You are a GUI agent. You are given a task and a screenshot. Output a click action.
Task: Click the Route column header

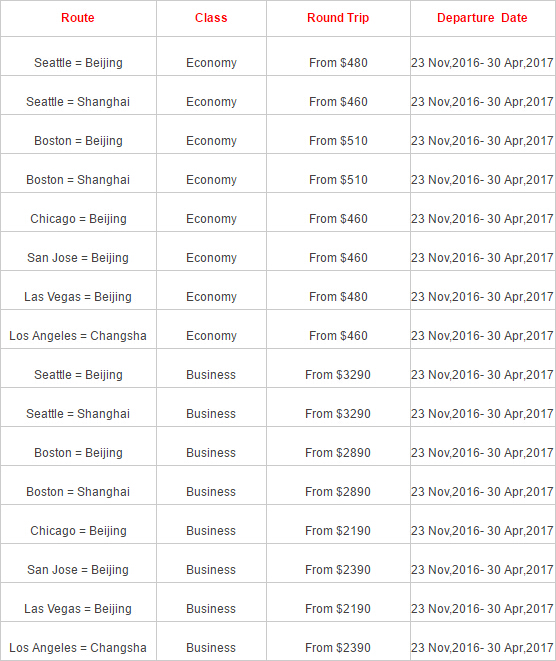pos(78,18)
